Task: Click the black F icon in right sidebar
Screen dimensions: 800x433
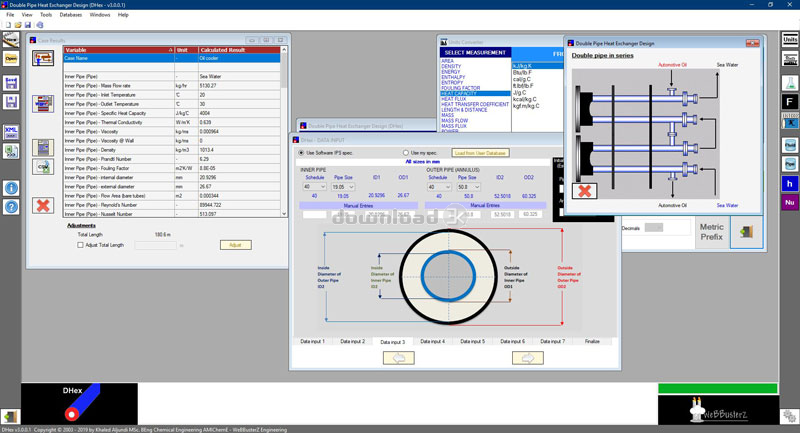Action: [790, 101]
